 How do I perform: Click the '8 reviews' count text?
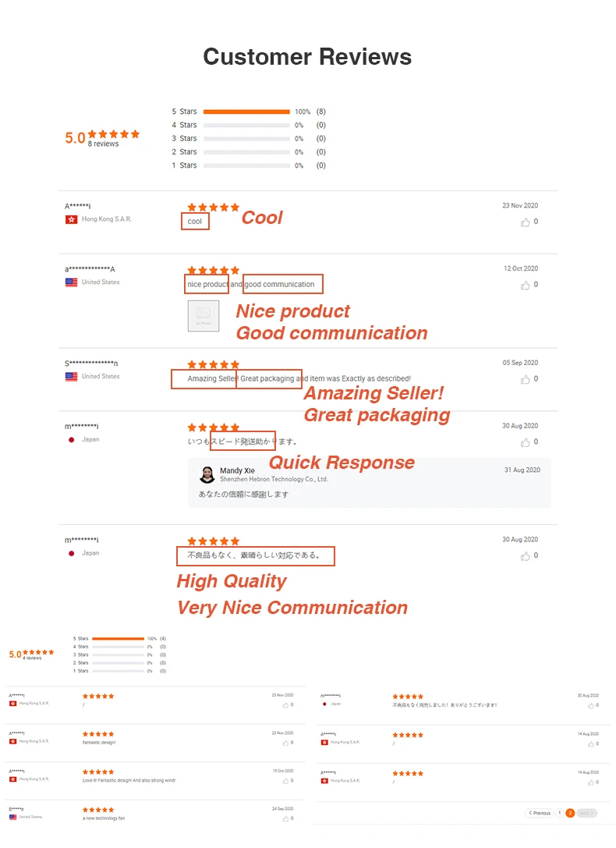[x=103, y=144]
